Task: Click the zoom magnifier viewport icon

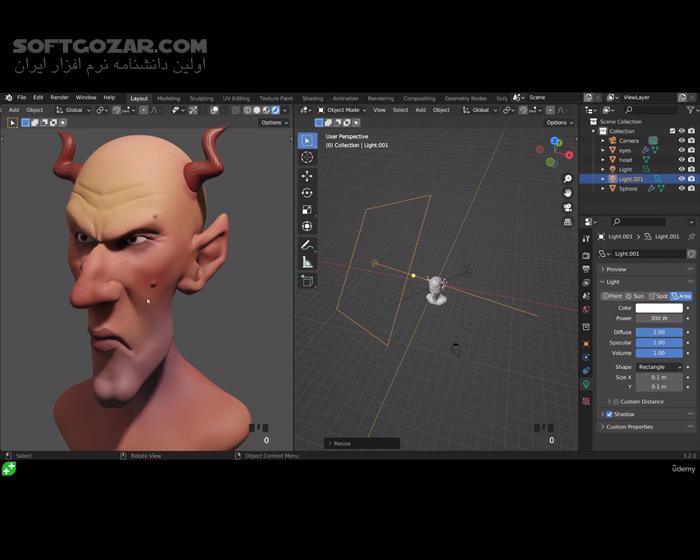Action: pos(567,178)
